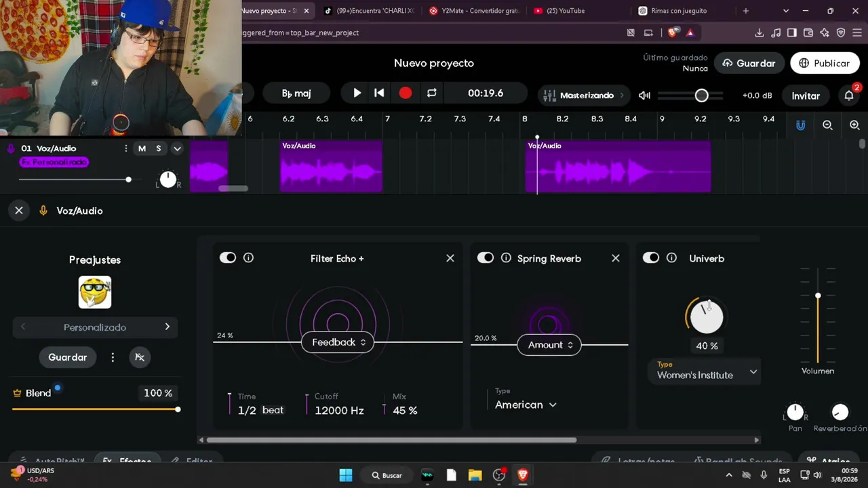
Task: Toggle the Univerb effect on/off
Action: [651, 258]
